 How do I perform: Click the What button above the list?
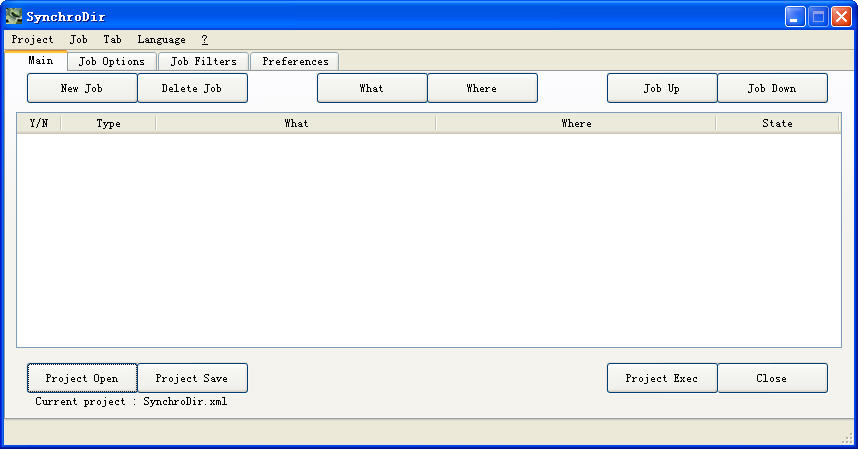[372, 88]
